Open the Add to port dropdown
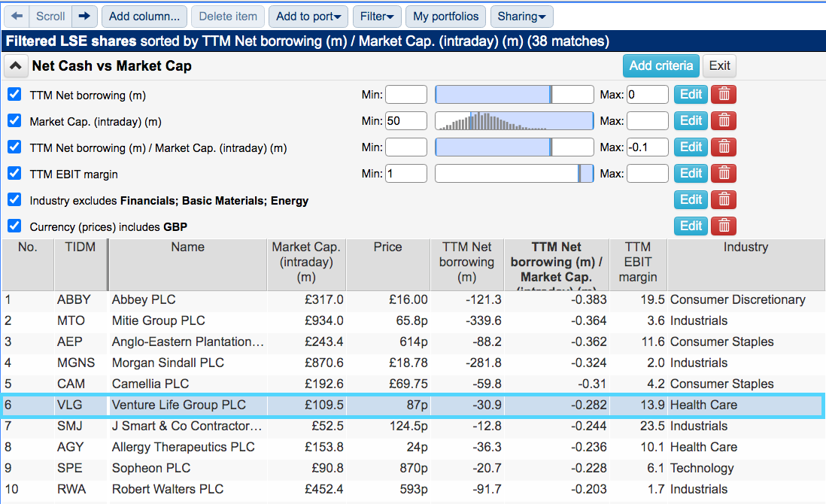The height and width of the screenshot is (504, 826). coord(308,17)
